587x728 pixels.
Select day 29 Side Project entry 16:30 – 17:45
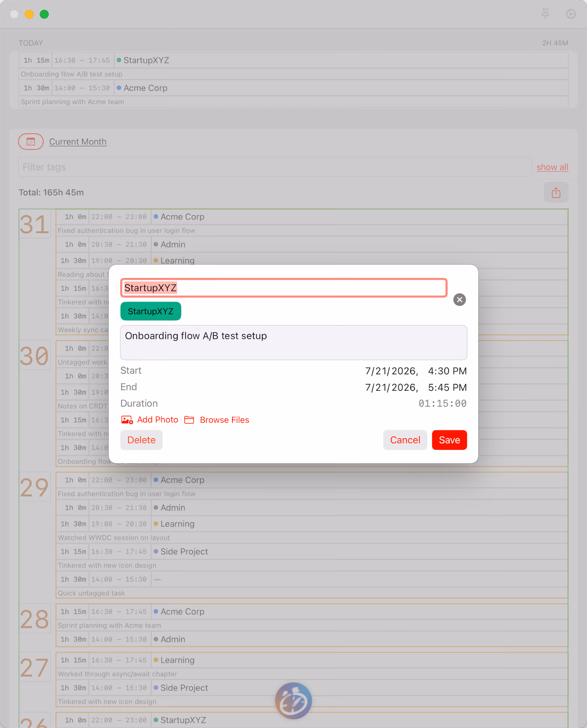pos(312,552)
